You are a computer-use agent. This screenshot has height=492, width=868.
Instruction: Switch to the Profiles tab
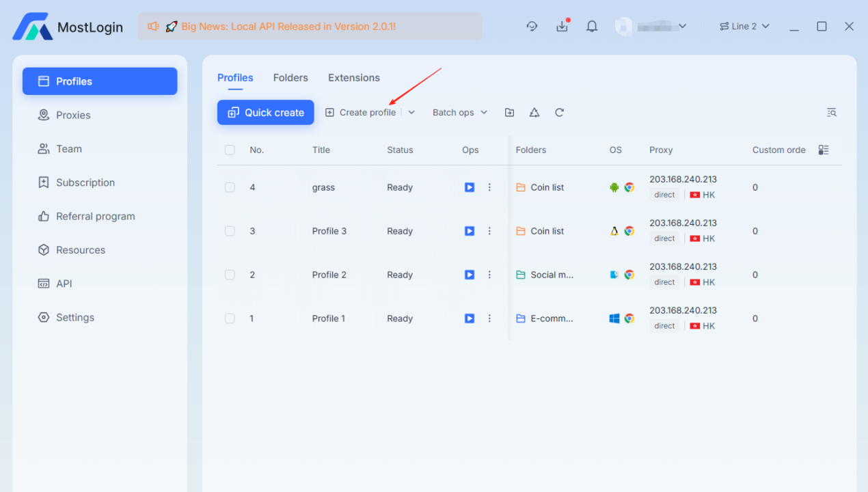235,78
